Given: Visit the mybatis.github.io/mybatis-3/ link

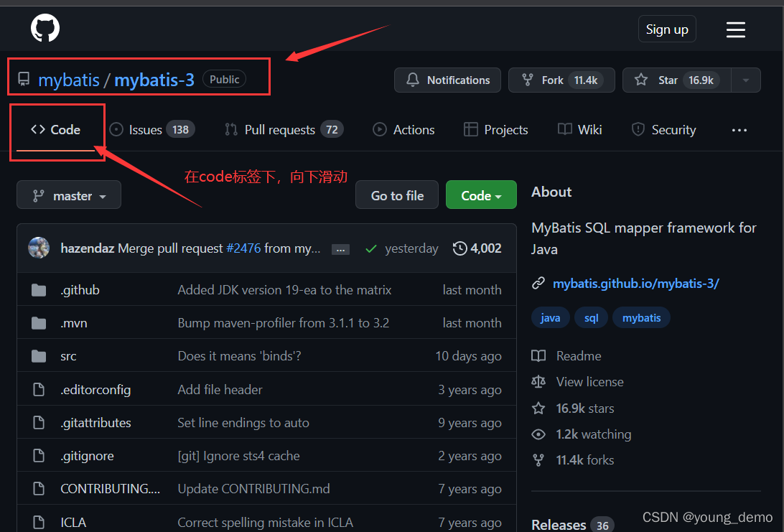Looking at the screenshot, I should (x=636, y=284).
